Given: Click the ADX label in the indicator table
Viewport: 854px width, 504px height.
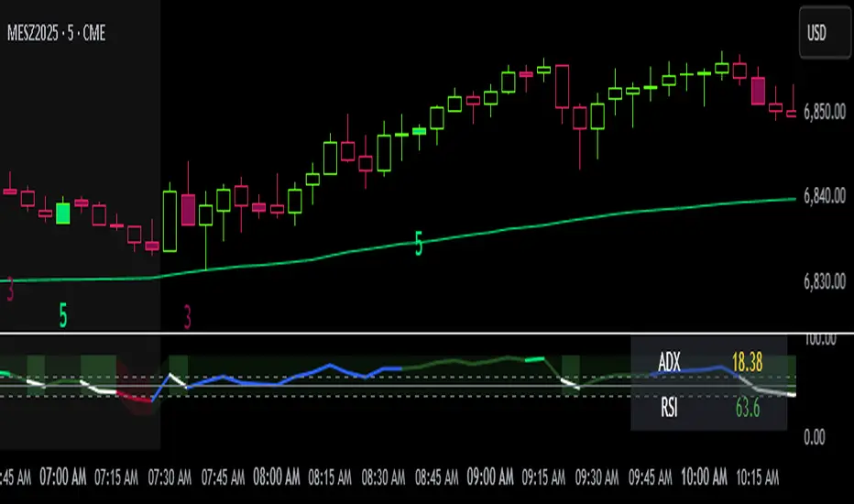Looking at the screenshot, I should tap(670, 362).
